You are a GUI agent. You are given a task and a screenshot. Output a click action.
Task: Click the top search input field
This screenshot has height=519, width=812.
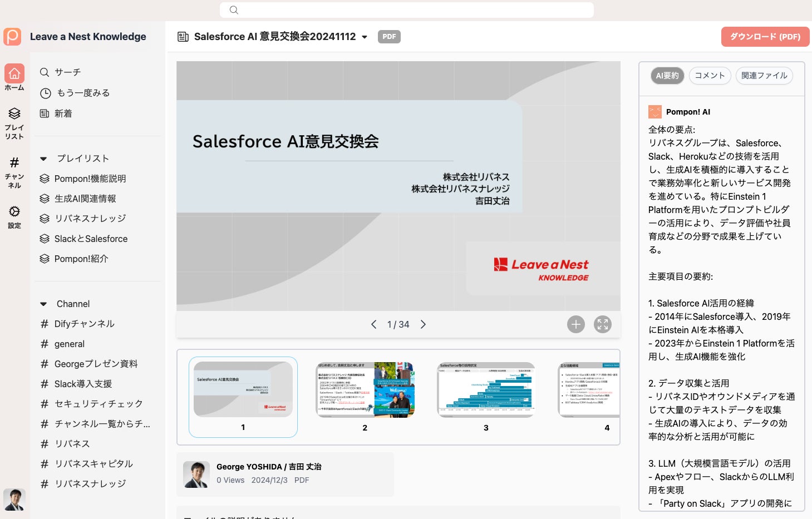tap(407, 10)
